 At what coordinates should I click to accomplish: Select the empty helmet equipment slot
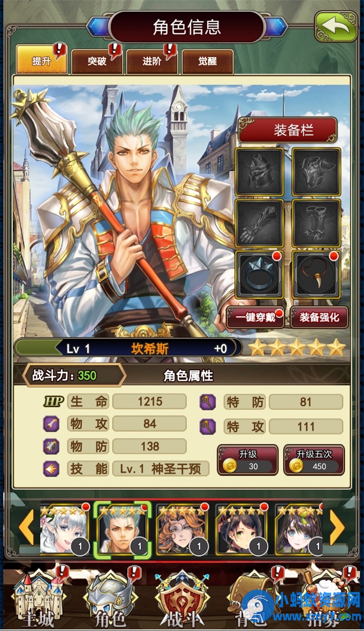point(260,172)
